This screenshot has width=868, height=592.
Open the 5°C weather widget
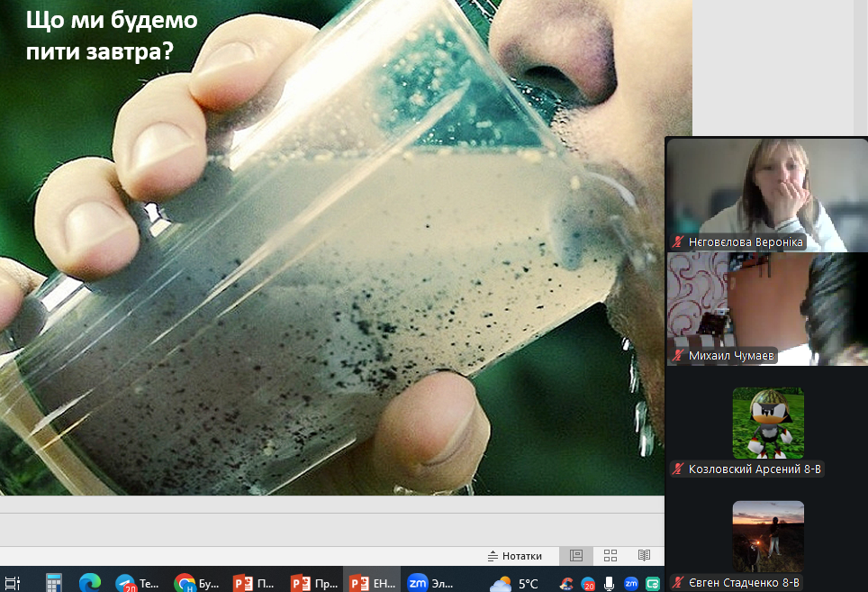[x=514, y=583]
